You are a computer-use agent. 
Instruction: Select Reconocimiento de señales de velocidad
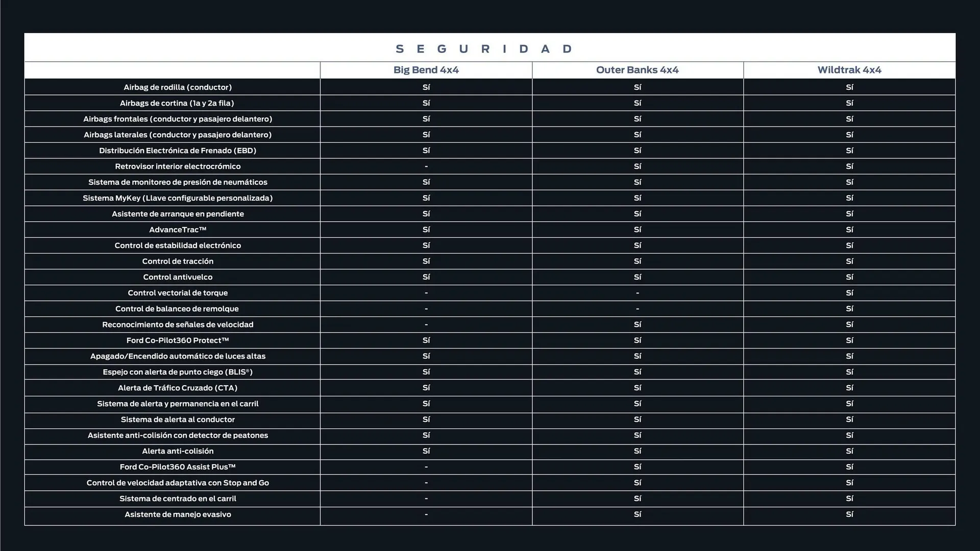pyautogui.click(x=178, y=324)
